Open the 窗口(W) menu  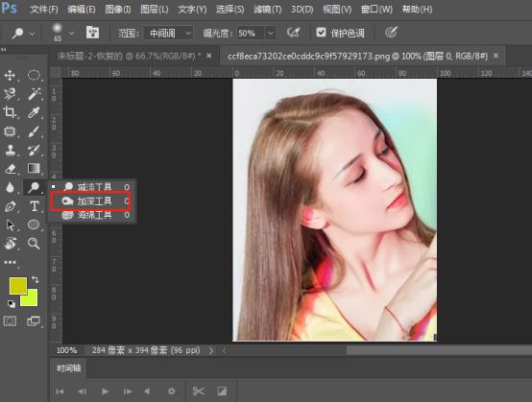tap(376, 10)
